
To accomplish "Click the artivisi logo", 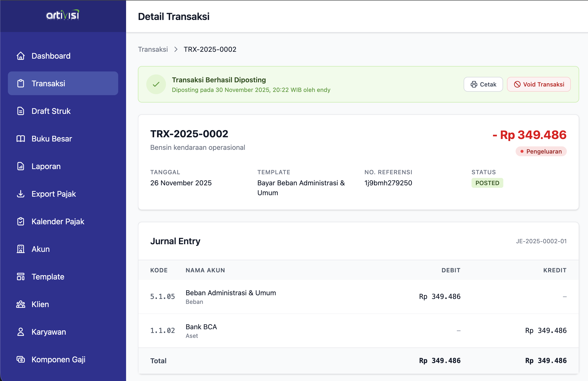I will 62,15.
